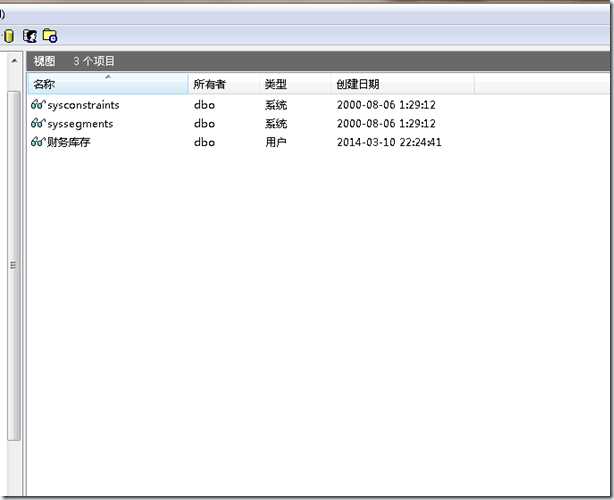614x500 pixels.
Task: Click dbo owner of 财务库存
Action: (x=204, y=142)
